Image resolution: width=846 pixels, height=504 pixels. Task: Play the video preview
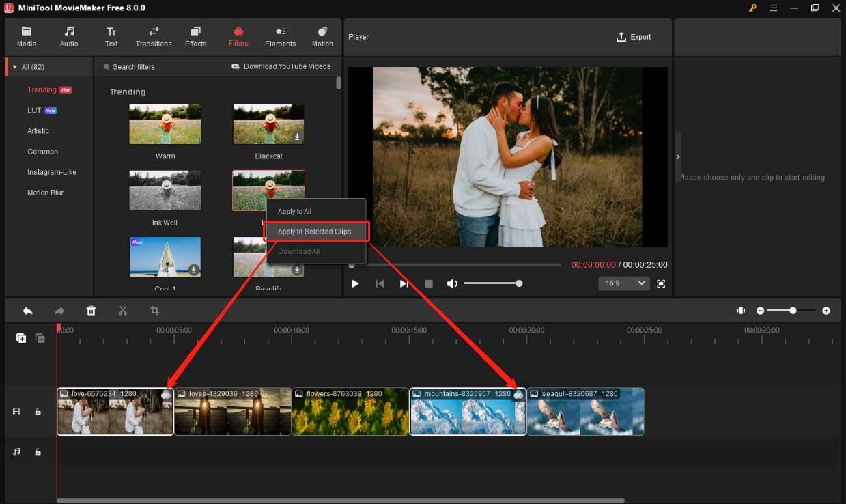(x=355, y=283)
